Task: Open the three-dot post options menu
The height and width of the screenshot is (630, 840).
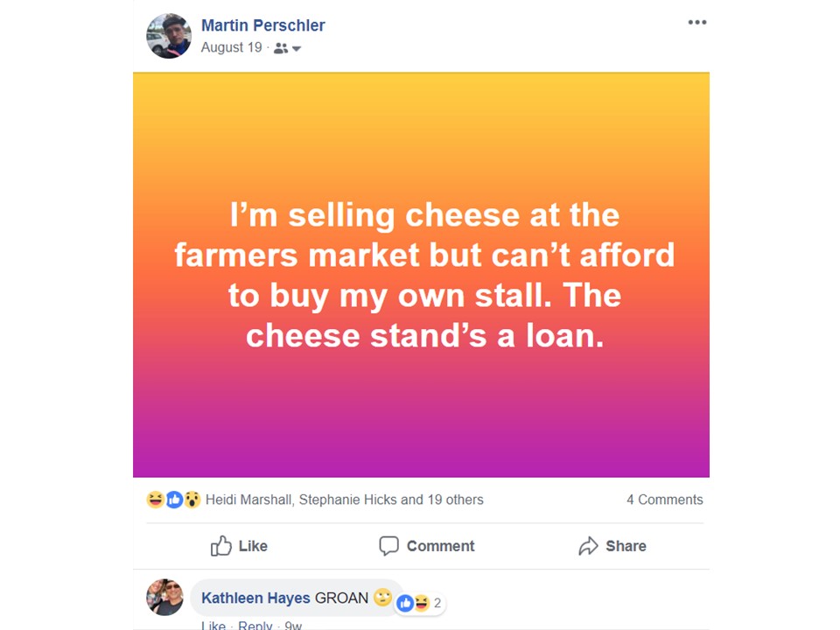Action: [697, 22]
